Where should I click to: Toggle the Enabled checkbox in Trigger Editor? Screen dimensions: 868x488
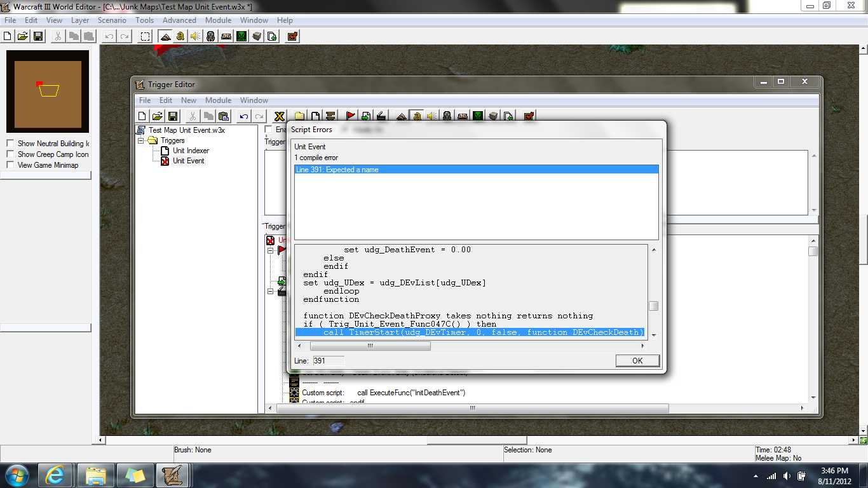tap(268, 130)
